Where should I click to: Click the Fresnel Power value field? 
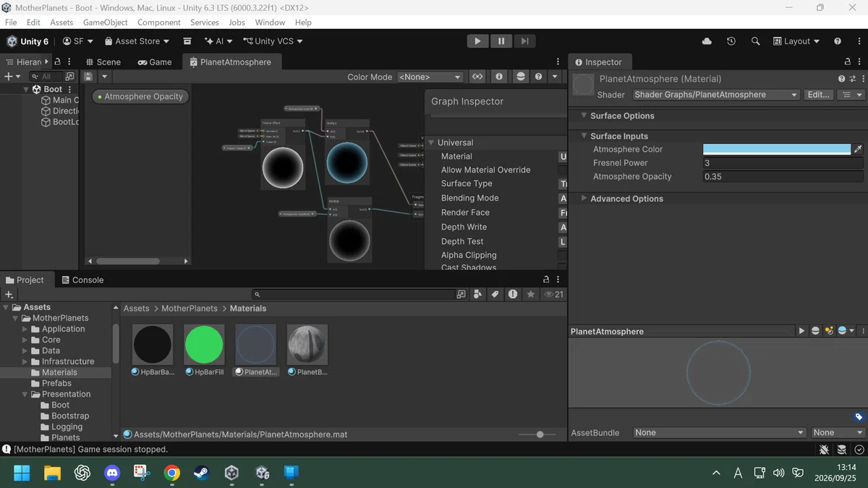click(x=783, y=163)
